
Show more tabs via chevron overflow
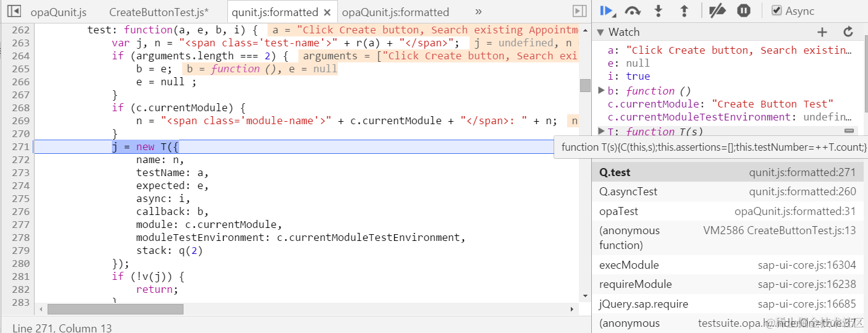point(478,12)
